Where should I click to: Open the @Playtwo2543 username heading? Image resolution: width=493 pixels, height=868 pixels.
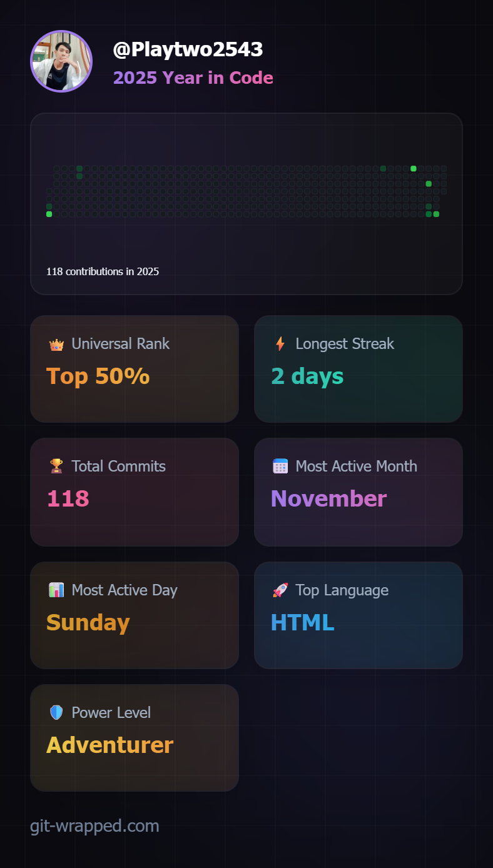(188, 49)
